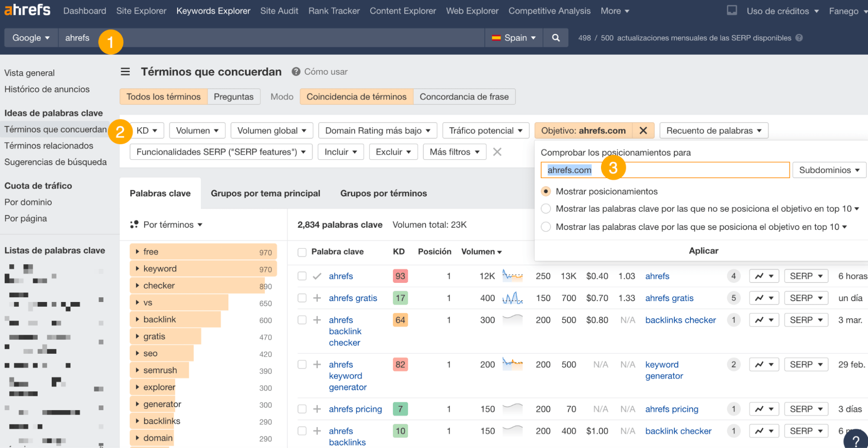The width and height of the screenshot is (868, 448).
Task: Expand the Subdominios dropdown
Action: point(828,170)
